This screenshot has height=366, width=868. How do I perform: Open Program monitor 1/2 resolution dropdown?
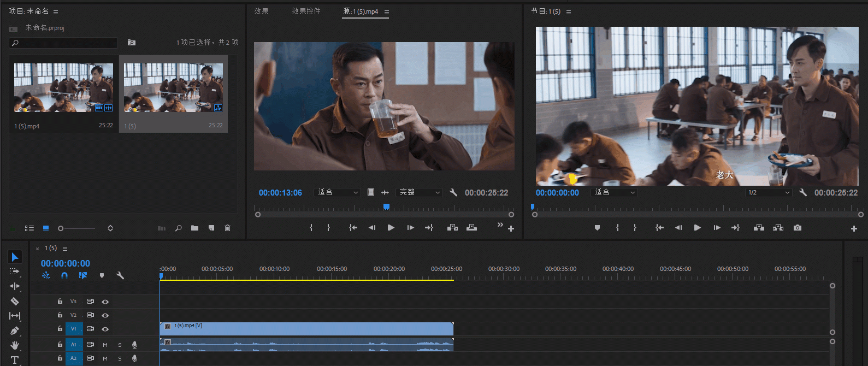769,192
